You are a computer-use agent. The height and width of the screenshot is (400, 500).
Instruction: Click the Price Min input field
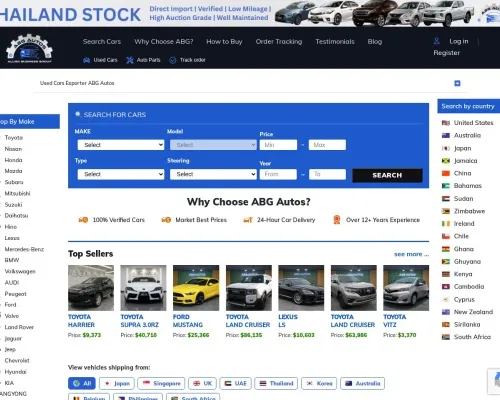coord(278,145)
